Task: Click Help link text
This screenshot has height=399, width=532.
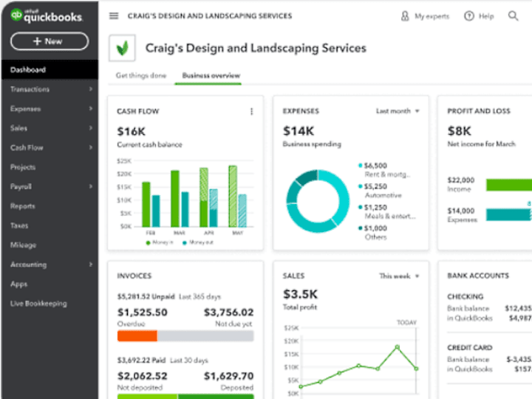Action: 486,16
